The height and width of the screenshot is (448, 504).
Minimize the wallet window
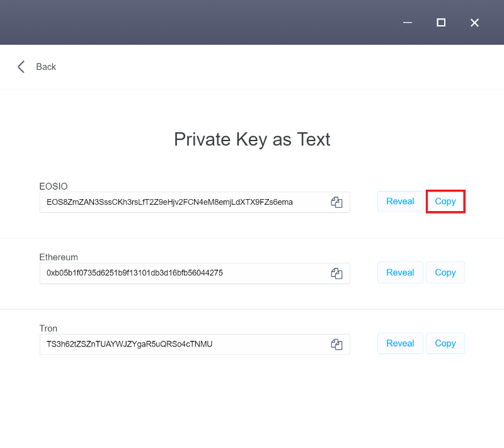pyautogui.click(x=408, y=23)
